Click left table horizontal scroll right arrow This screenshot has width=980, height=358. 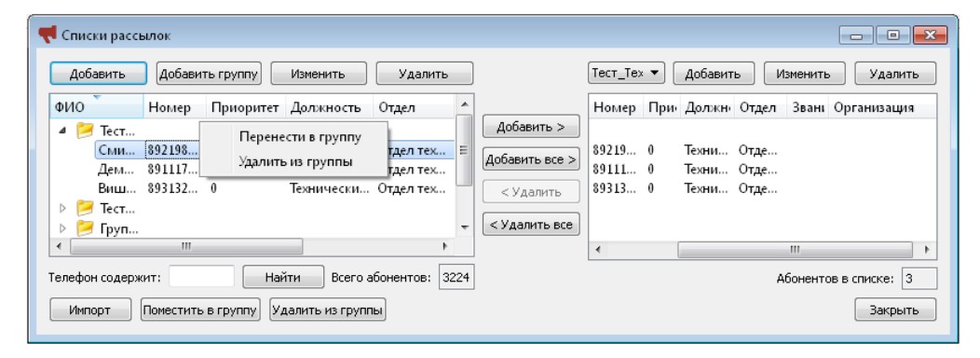pyautogui.click(x=445, y=246)
